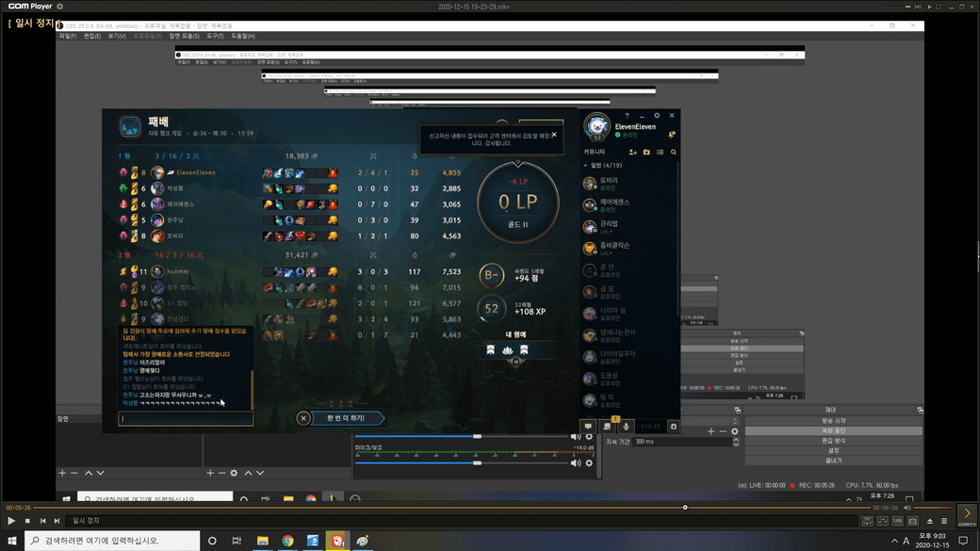This screenshot has height=551, width=980.
Task: Click the friend search magnifier icon
Action: pyautogui.click(x=673, y=152)
